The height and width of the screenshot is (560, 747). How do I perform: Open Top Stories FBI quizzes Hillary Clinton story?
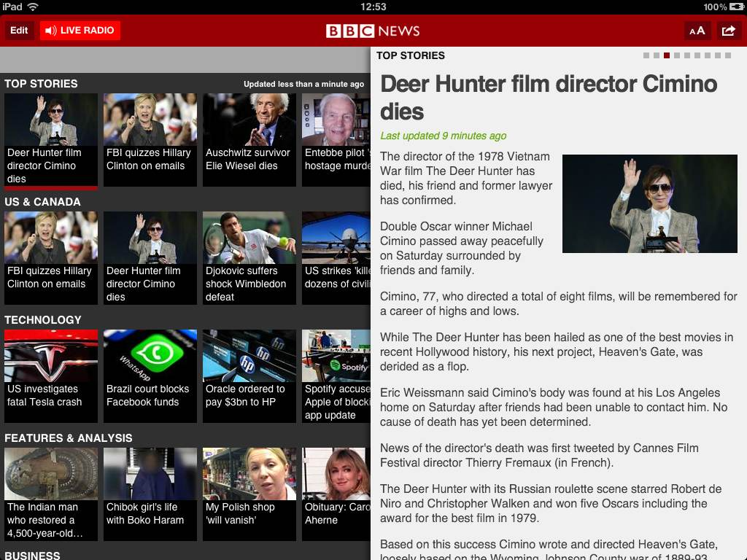point(150,140)
